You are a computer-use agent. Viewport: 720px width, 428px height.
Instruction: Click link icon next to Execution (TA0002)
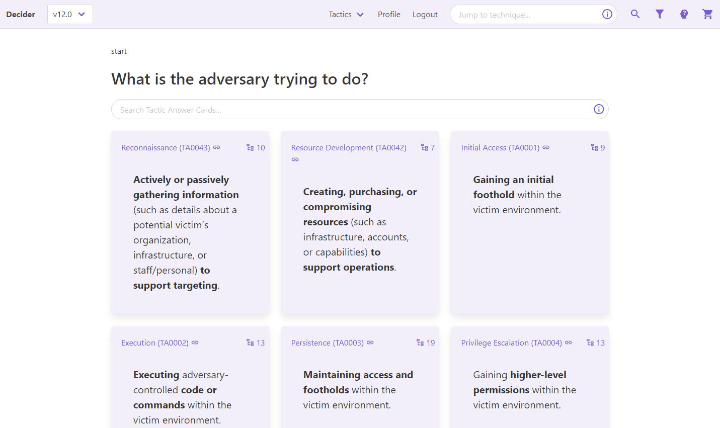pyautogui.click(x=195, y=343)
